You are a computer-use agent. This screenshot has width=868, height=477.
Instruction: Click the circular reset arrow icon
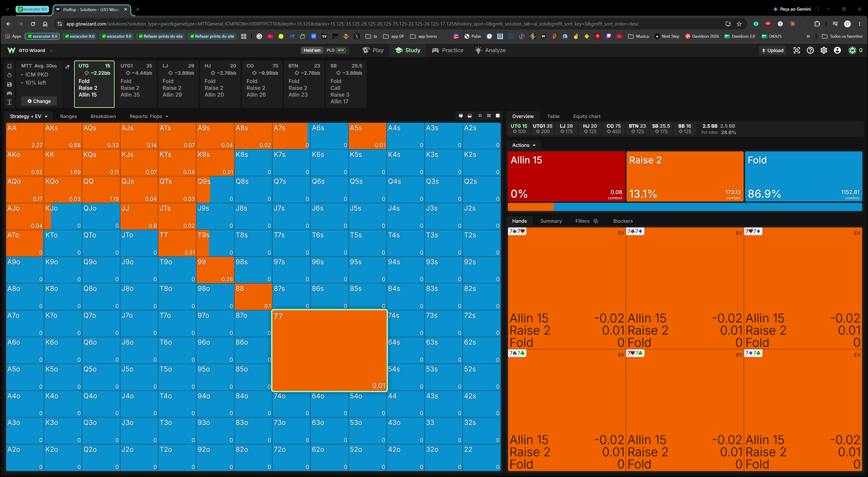click(9, 75)
